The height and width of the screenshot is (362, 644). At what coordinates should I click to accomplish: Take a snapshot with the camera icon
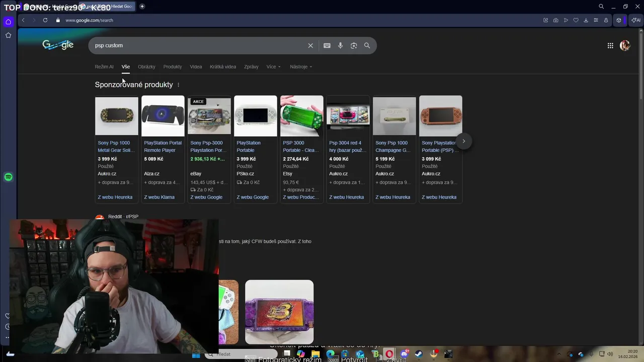[x=555, y=20]
